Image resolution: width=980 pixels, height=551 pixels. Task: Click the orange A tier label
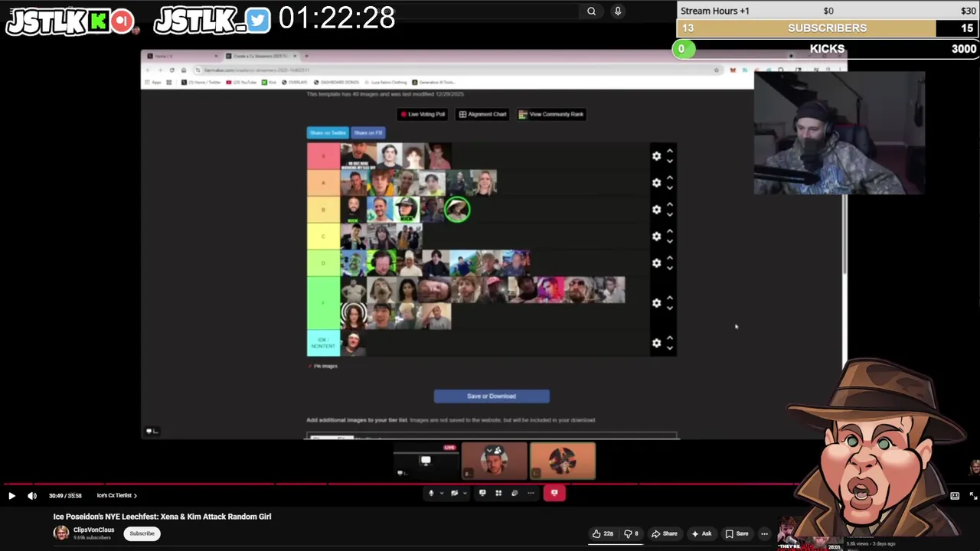pos(323,183)
